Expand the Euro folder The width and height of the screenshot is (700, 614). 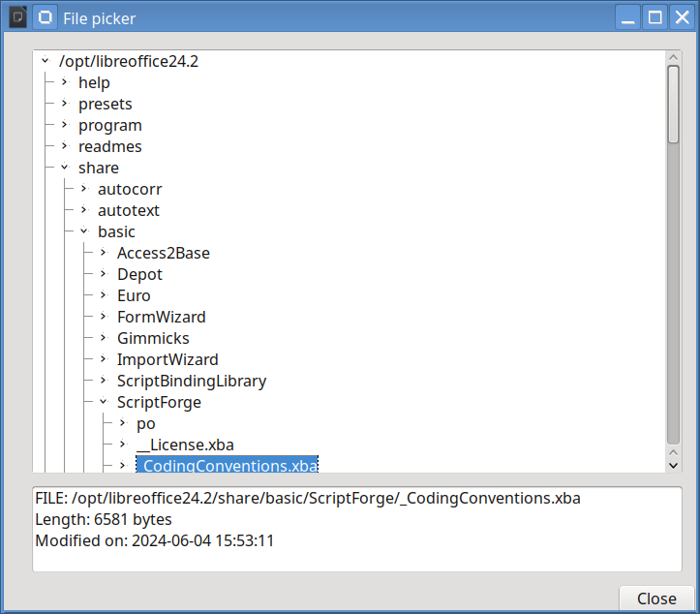(104, 294)
